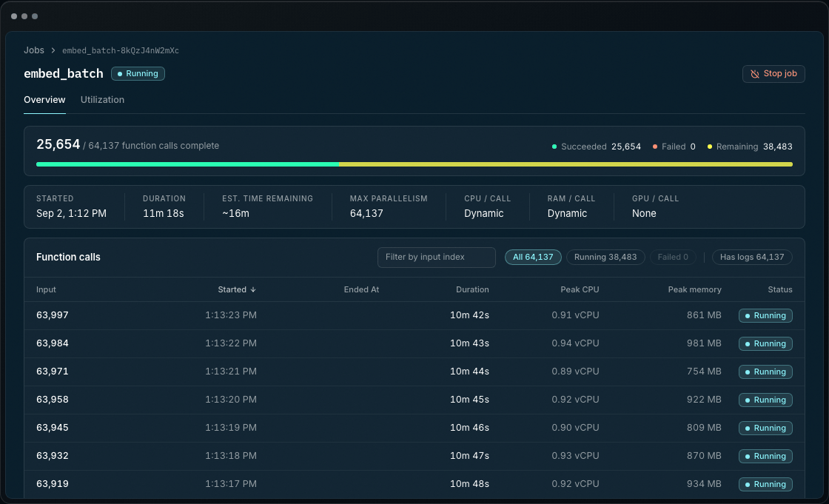Click the Ended At column header

click(x=361, y=290)
